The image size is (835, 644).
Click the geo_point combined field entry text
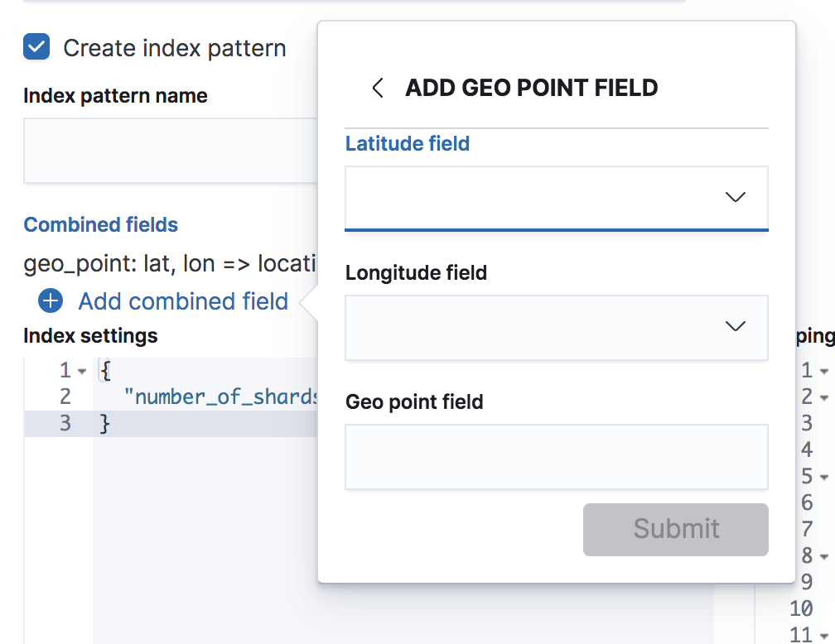(x=157, y=263)
